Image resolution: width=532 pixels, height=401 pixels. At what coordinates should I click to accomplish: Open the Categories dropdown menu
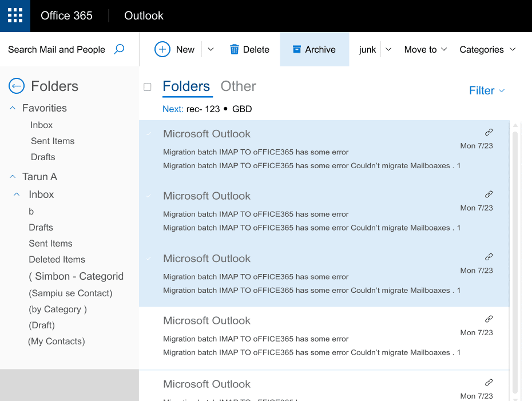coord(487,50)
